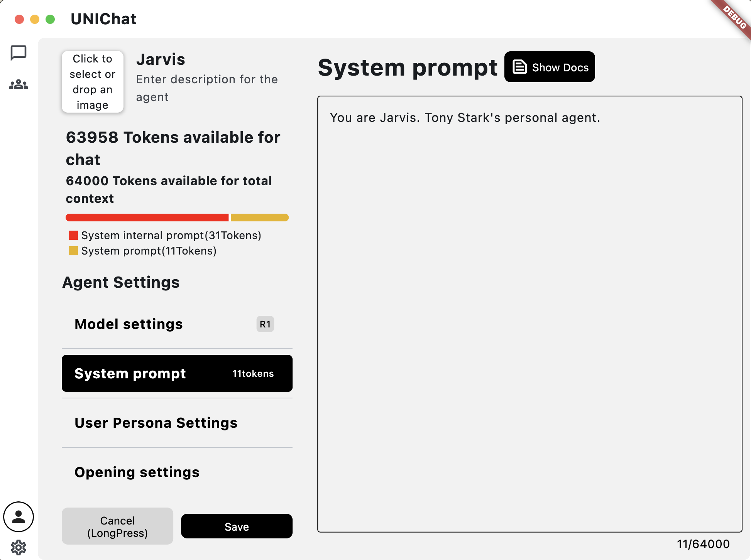The image size is (751, 560).
Task: Click the token usage progress bar
Action: (x=177, y=218)
